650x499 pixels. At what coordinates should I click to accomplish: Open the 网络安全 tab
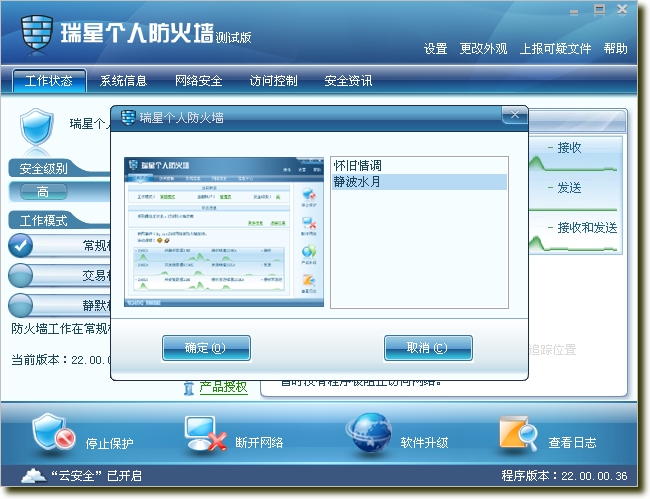(199, 80)
